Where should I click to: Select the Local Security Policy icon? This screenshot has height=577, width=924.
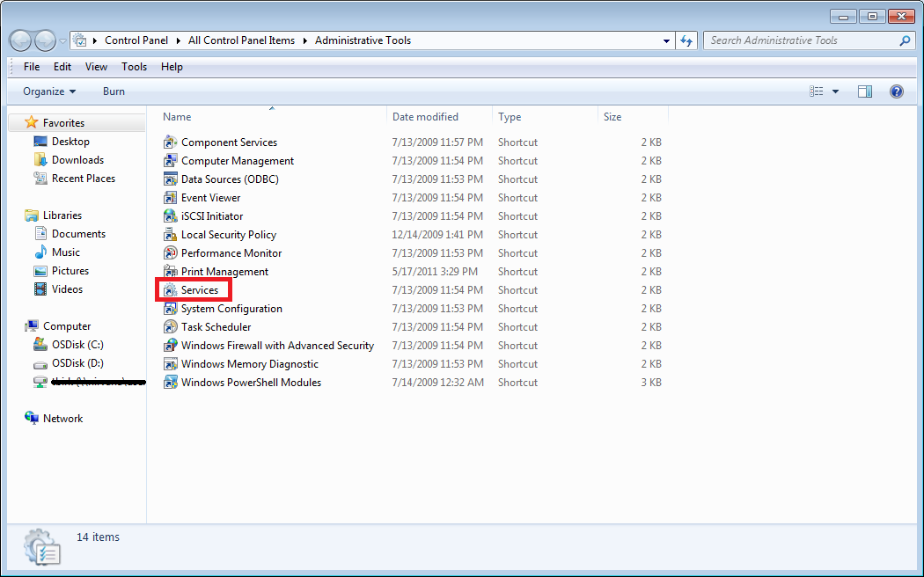coord(171,234)
